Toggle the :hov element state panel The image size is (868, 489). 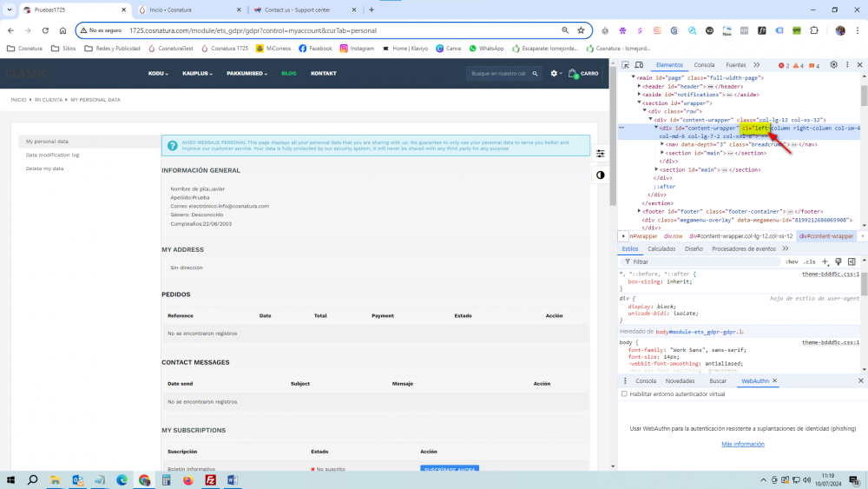[x=792, y=261]
